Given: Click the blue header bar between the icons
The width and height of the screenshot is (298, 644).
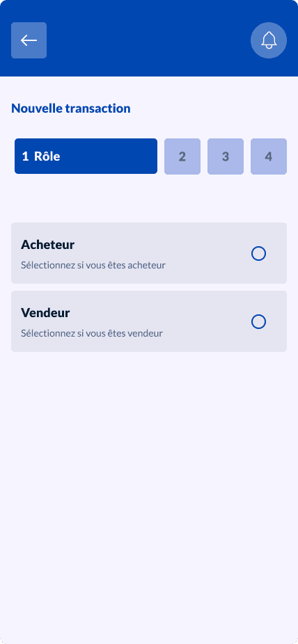Looking at the screenshot, I should (x=149, y=40).
